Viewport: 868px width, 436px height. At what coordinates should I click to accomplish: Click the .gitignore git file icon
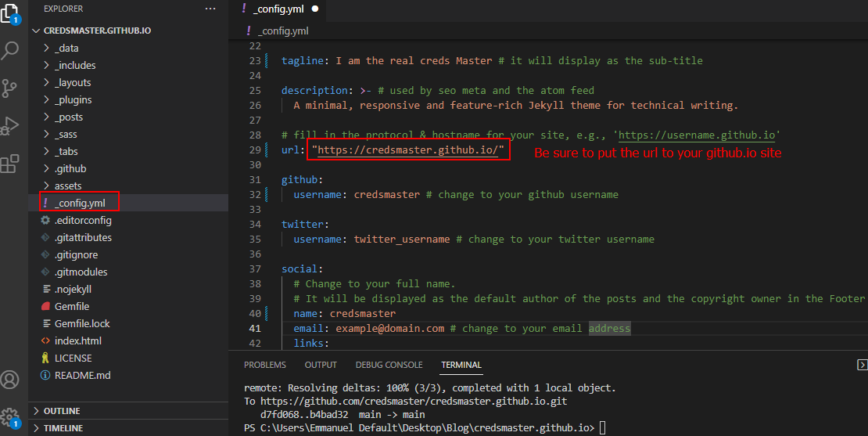(45, 255)
